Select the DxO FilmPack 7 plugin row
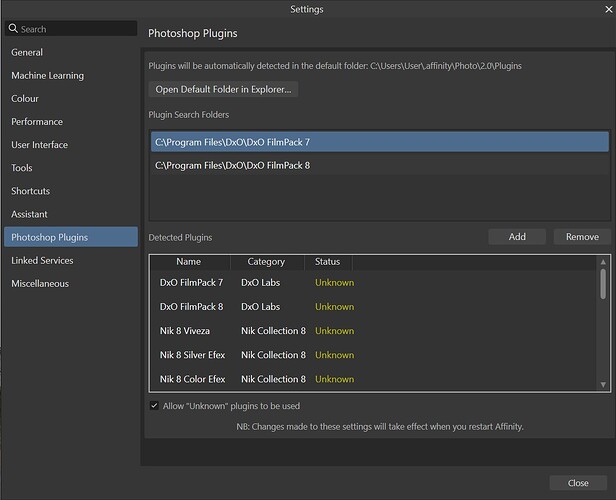The image size is (616, 500). tap(373, 282)
